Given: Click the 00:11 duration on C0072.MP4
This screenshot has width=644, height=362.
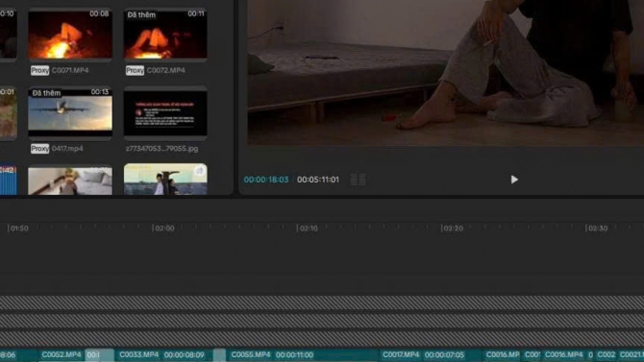Looking at the screenshot, I should click(196, 13).
